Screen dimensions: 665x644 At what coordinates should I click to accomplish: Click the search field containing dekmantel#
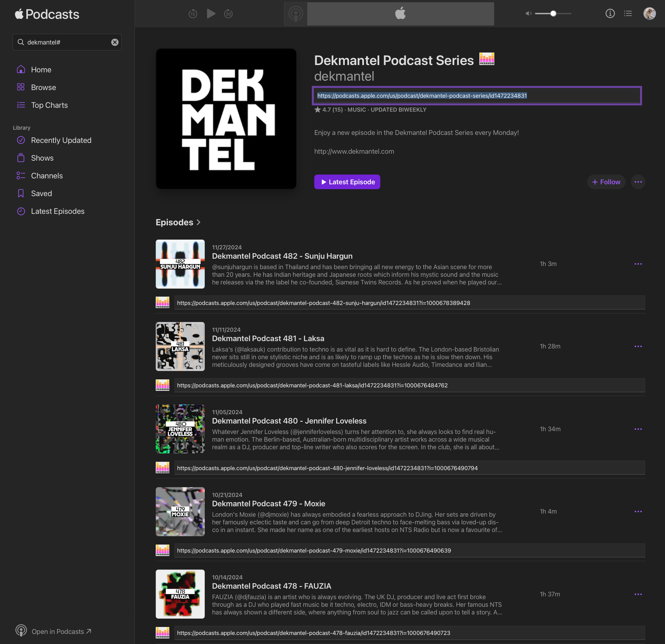[x=67, y=42]
